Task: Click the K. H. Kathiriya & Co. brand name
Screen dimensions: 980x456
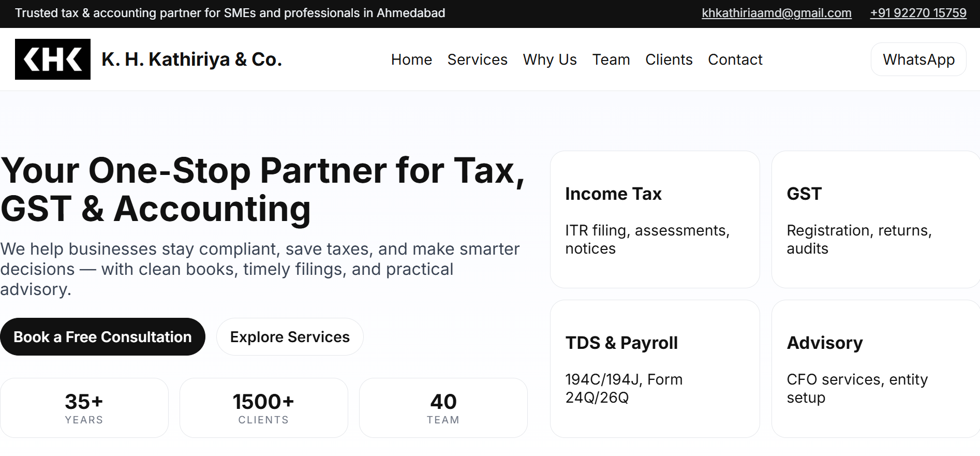Action: [191, 60]
